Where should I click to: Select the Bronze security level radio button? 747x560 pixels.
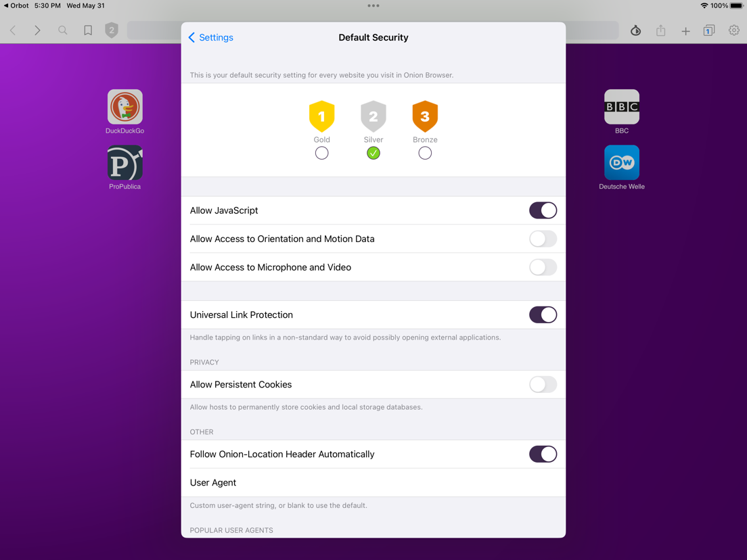point(425,154)
